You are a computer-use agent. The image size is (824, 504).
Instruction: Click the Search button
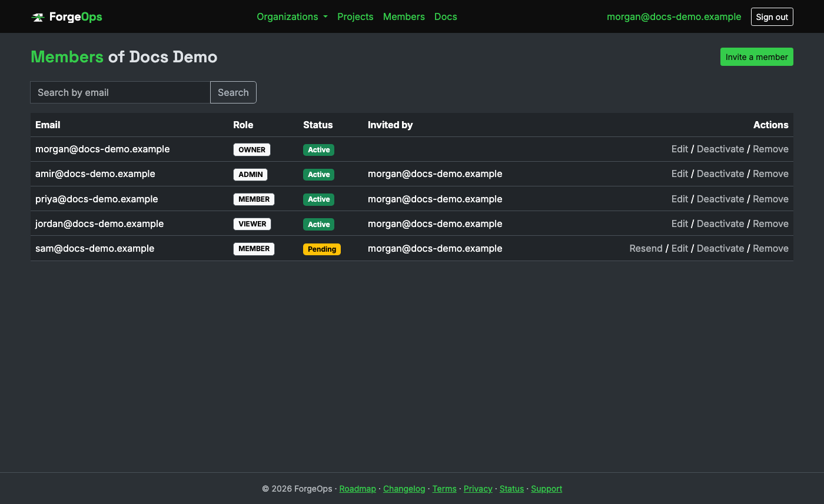click(x=233, y=92)
